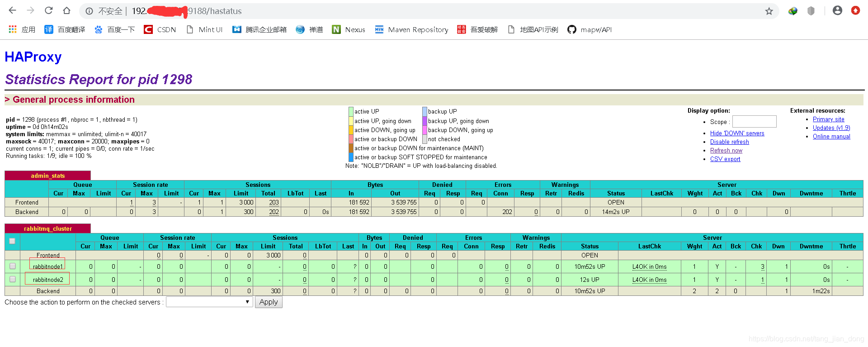
Task: Click the browser forward arrow
Action: click(30, 10)
